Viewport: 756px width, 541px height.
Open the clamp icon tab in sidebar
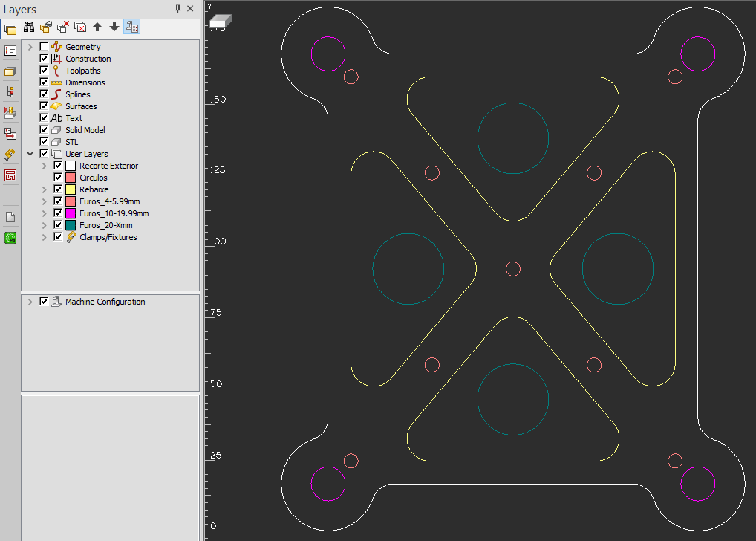tap(10, 155)
